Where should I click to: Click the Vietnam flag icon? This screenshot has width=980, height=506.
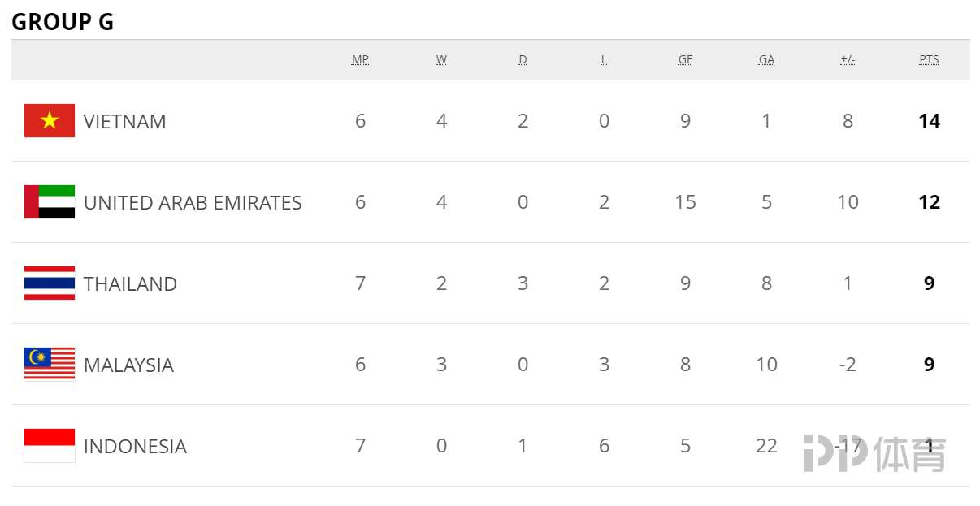[x=50, y=121]
